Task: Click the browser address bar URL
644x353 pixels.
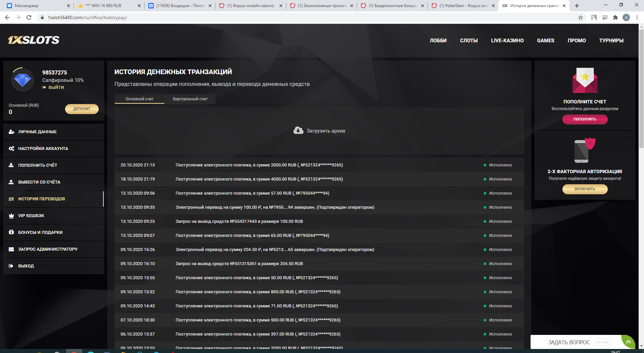Action: tap(87, 17)
